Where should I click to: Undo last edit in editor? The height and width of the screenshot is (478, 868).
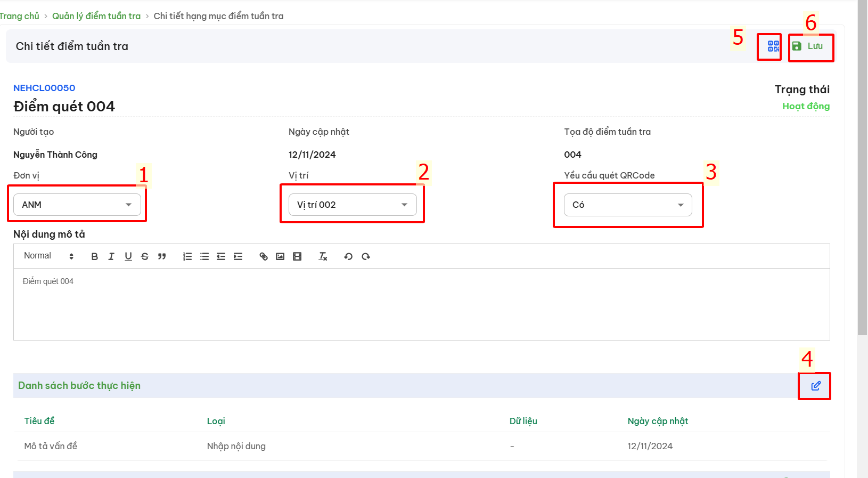click(x=348, y=256)
